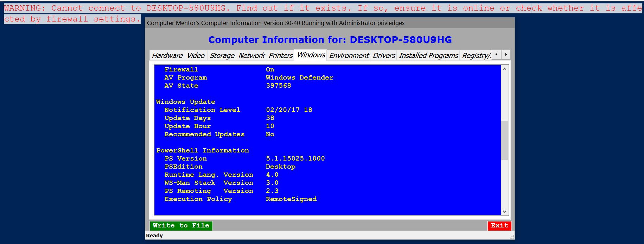Click the vertical scrollbar thumb
Screen dimensions: 644x244
(x=504, y=140)
